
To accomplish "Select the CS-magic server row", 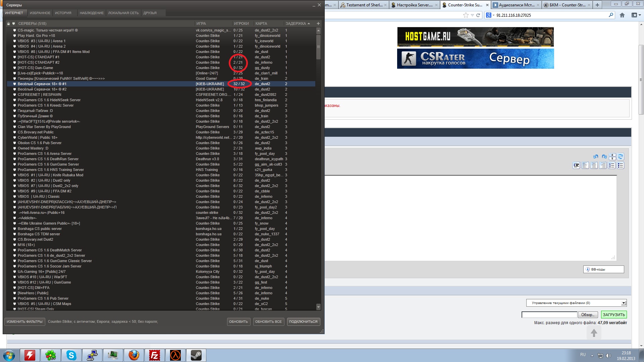I will (x=161, y=30).
